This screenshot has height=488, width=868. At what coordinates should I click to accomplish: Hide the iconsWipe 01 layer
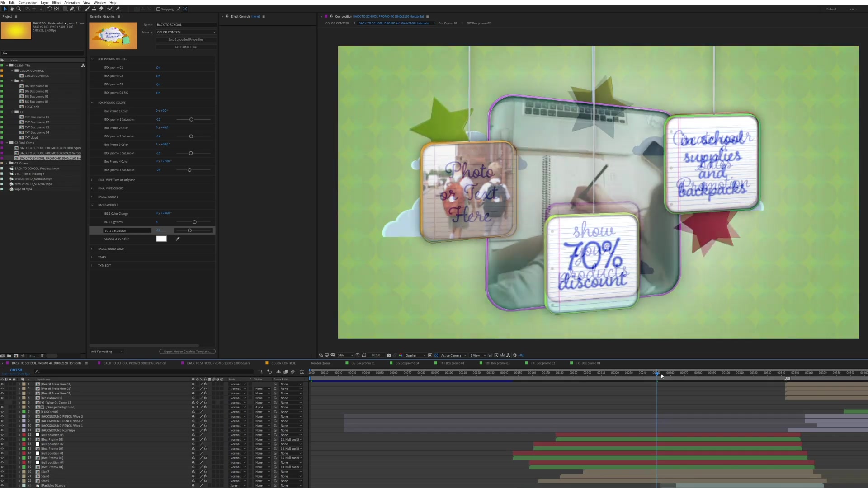(2, 398)
